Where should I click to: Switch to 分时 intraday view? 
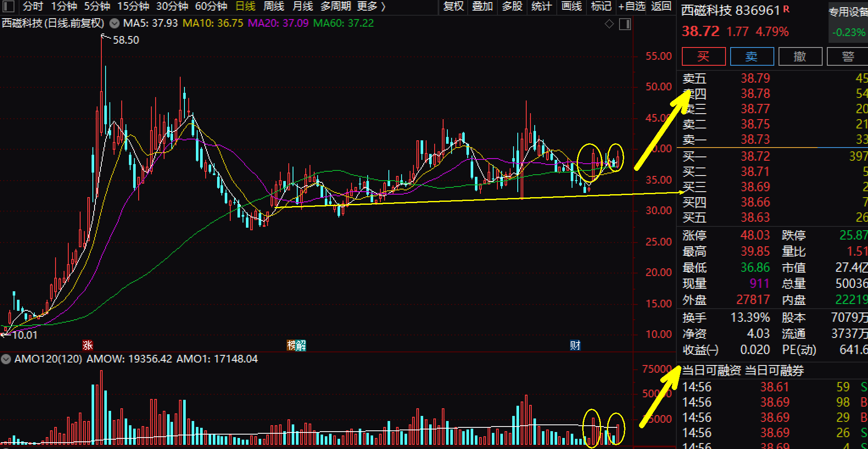tap(33, 6)
